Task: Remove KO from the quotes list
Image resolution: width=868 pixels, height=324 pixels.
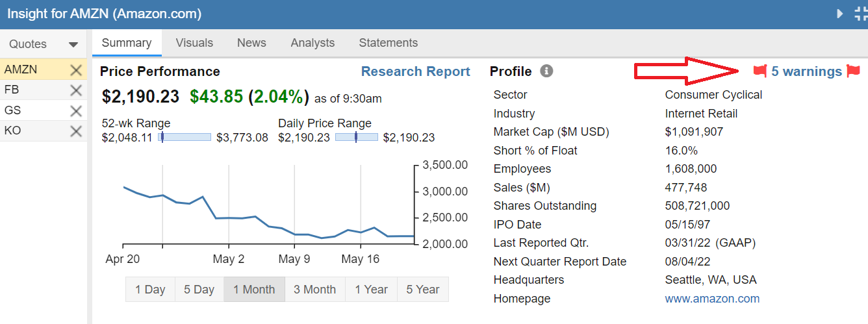Action: pos(76,131)
